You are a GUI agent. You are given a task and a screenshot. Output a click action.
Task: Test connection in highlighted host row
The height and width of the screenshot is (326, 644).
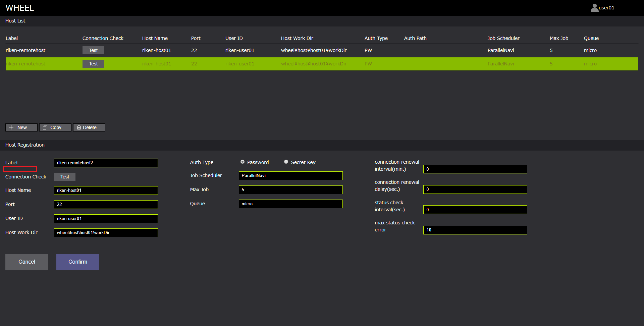tap(93, 64)
